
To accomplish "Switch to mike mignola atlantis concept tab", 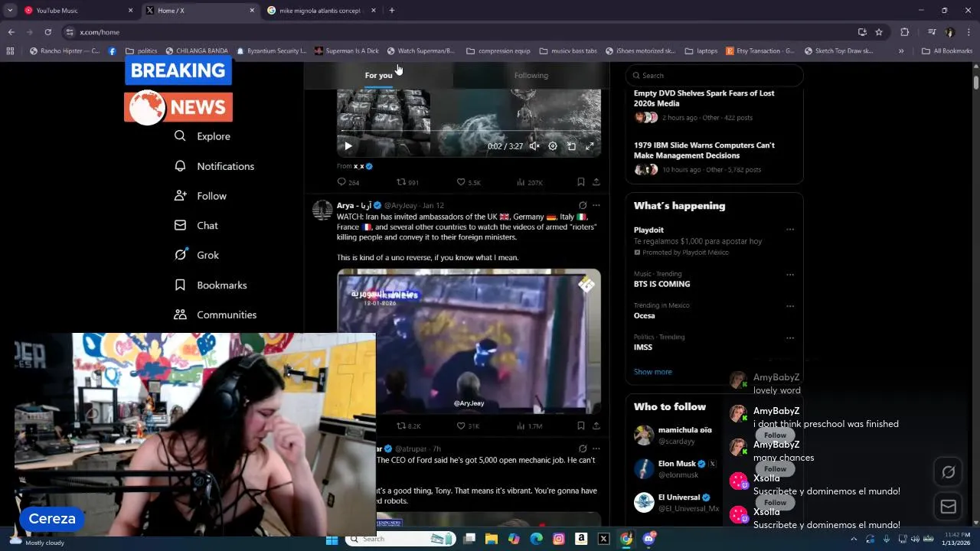I will (322, 11).
